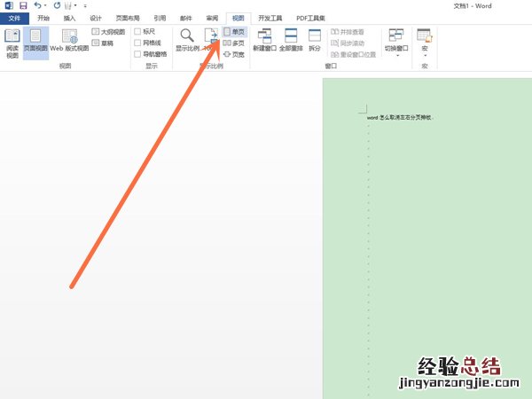This screenshot has width=532, height=399.
Task: Switch to 草稿 (Draft) view
Action: tap(103, 43)
